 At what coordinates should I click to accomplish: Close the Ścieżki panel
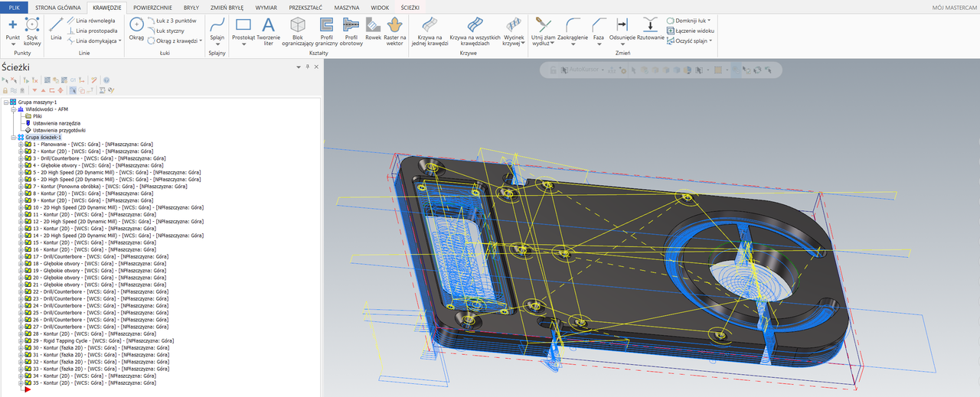315,67
